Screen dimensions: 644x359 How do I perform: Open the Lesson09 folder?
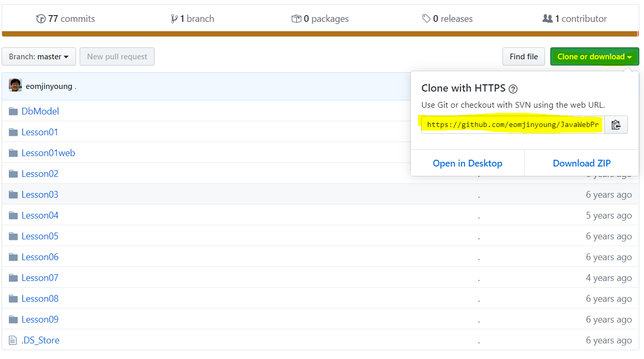click(40, 319)
